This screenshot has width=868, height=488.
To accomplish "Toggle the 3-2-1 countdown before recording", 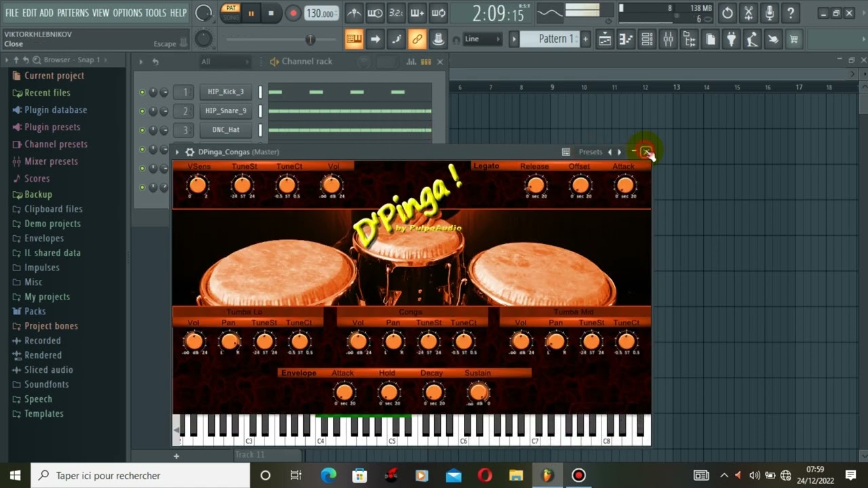I will [396, 13].
